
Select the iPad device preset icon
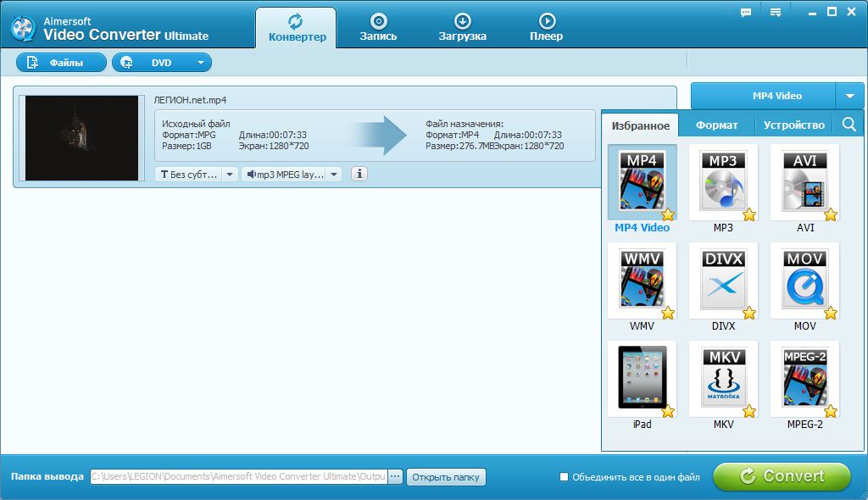click(x=642, y=378)
